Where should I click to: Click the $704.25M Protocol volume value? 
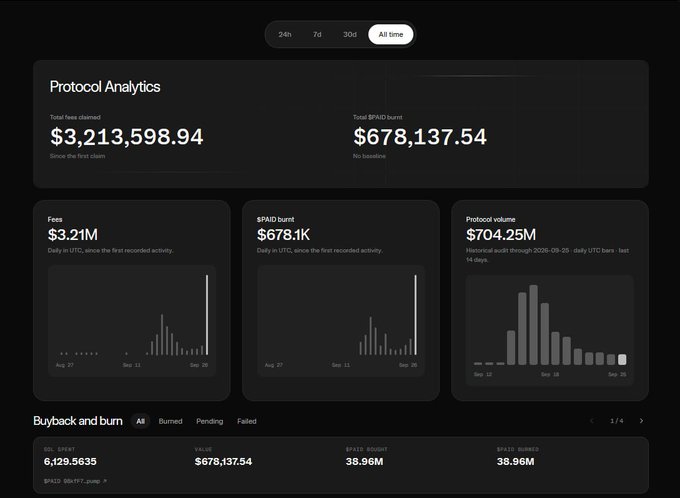501,235
